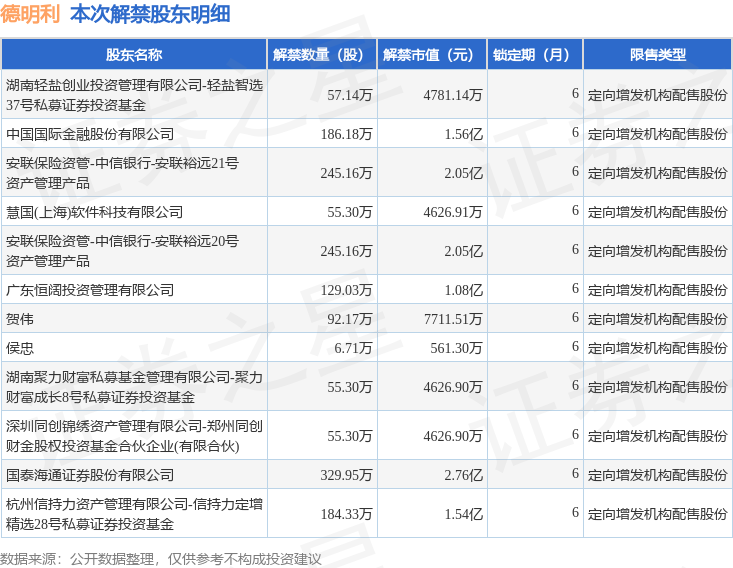Select the 锁定期（月） column header
This screenshot has width=733, height=568.
point(535,55)
